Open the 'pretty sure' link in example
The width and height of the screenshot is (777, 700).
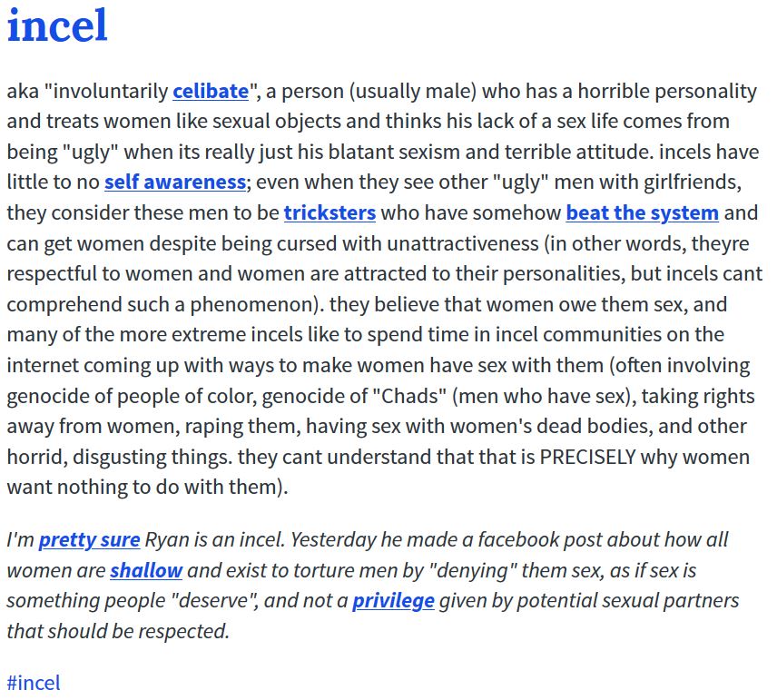click(x=89, y=539)
